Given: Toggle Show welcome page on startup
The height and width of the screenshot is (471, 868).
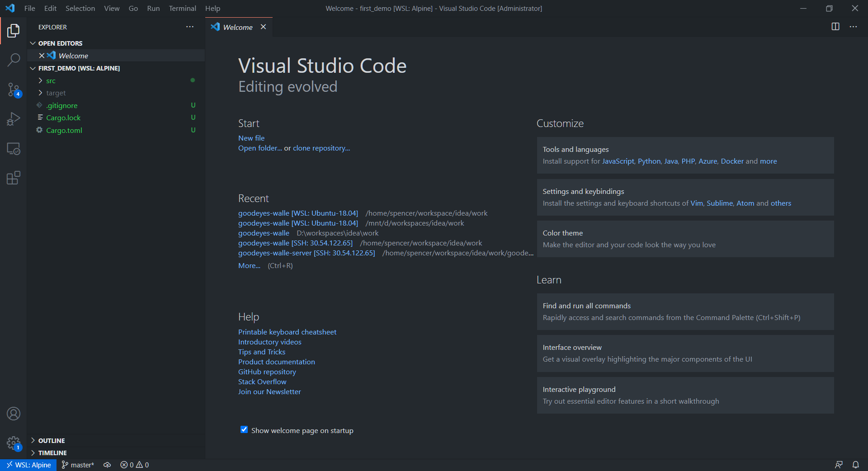Looking at the screenshot, I should pyautogui.click(x=244, y=430).
